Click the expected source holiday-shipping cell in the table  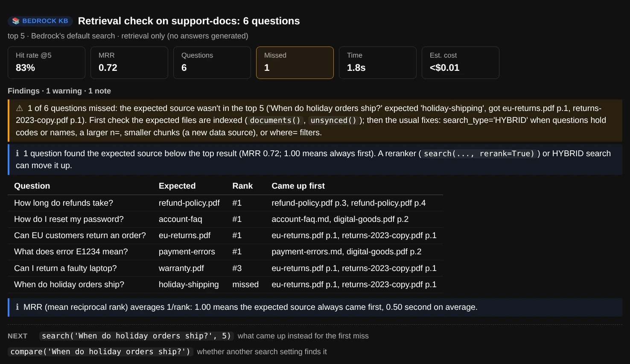point(189,285)
